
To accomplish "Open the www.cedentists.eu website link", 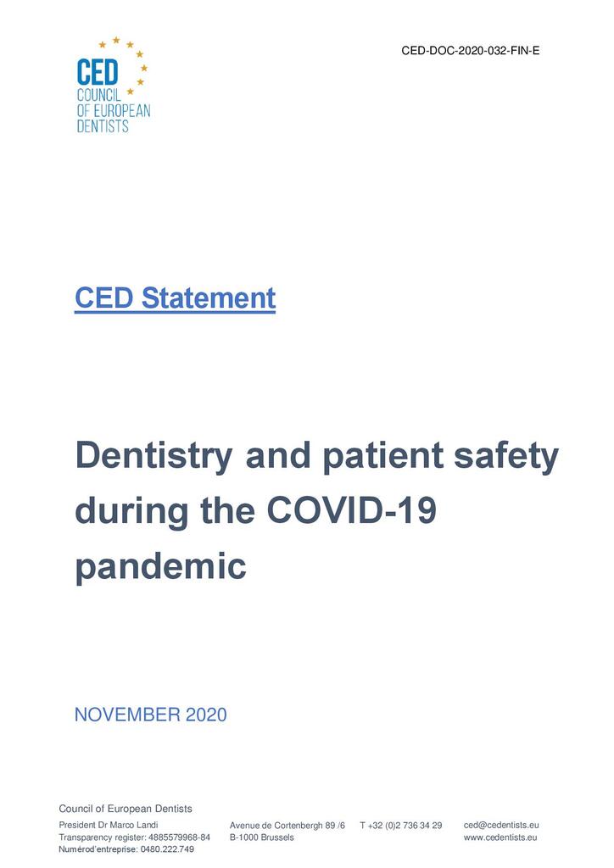I will click(x=500, y=837).
